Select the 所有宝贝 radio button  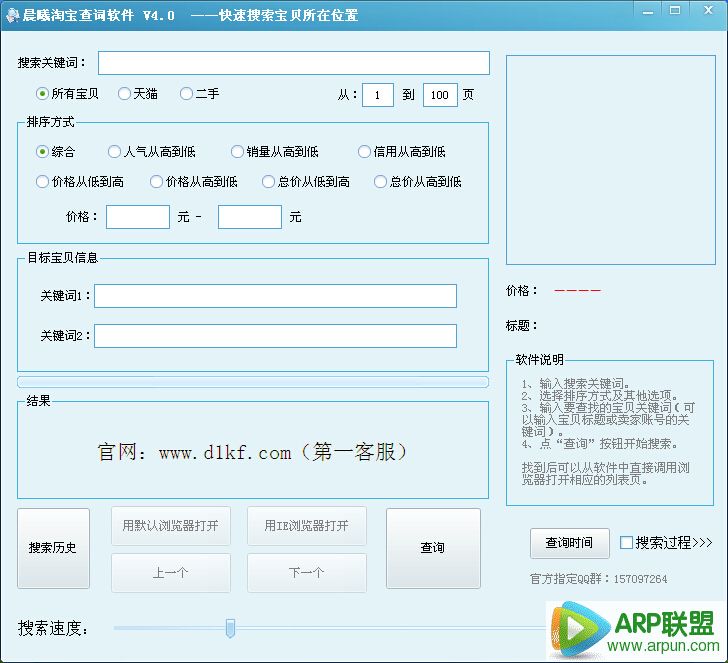click(x=43, y=94)
